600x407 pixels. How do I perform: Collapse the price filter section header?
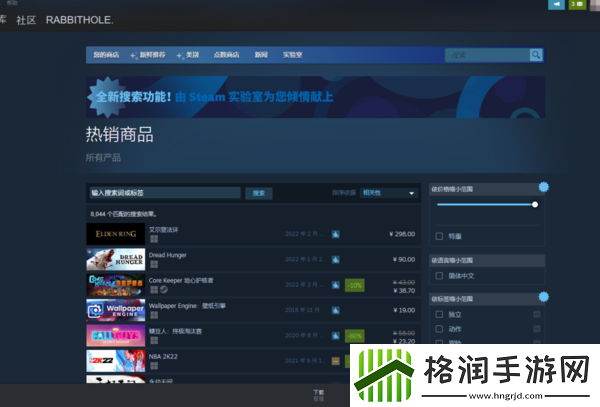tap(486, 189)
